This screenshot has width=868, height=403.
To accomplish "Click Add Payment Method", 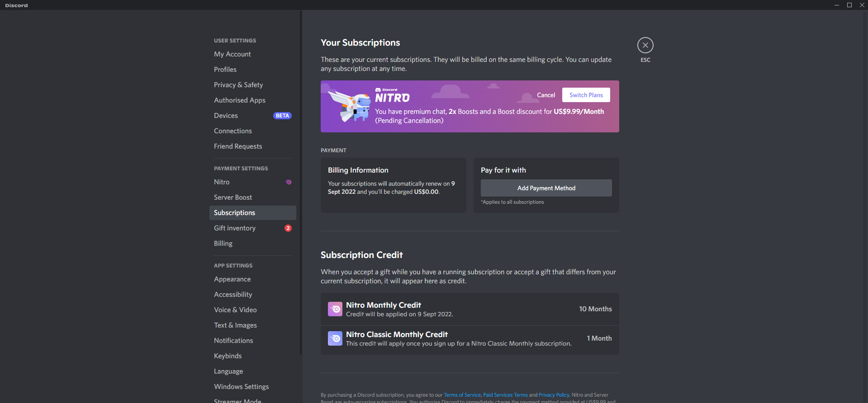I will (546, 188).
